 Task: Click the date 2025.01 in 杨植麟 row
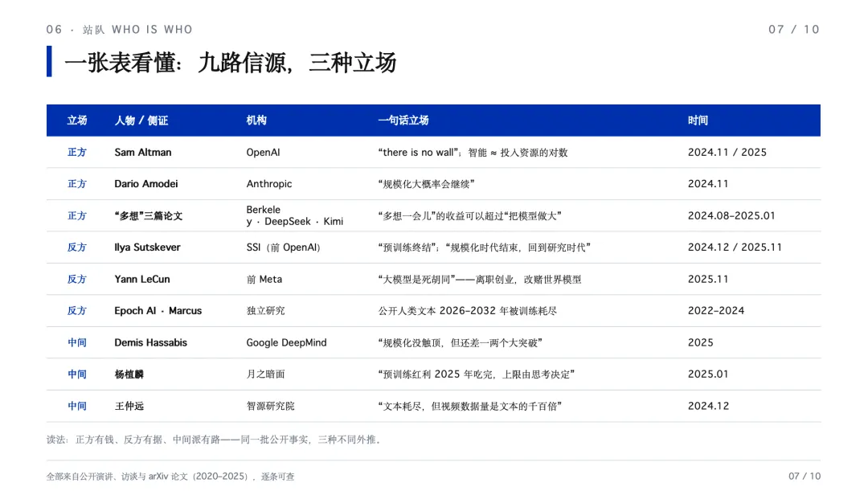click(707, 374)
